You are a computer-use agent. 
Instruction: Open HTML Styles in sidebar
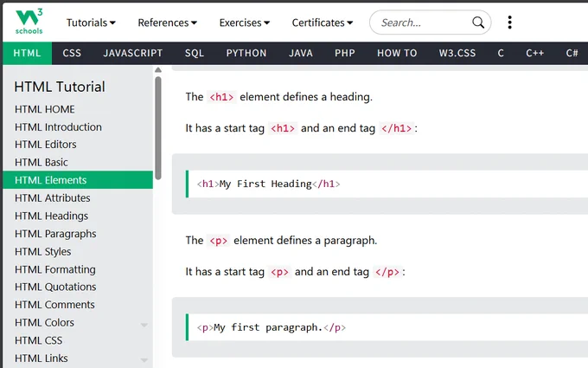click(78, 252)
